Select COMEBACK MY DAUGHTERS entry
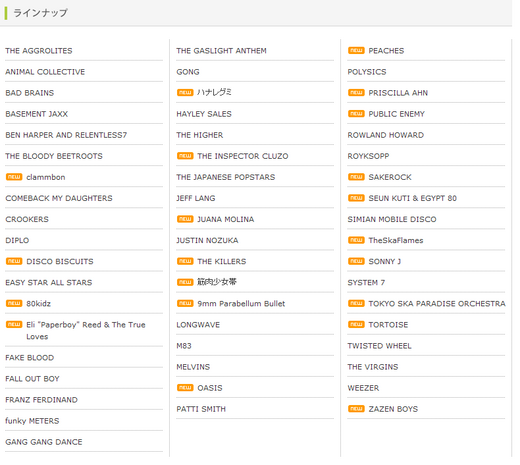Screen dimensions: 520x465 [x=59, y=198]
